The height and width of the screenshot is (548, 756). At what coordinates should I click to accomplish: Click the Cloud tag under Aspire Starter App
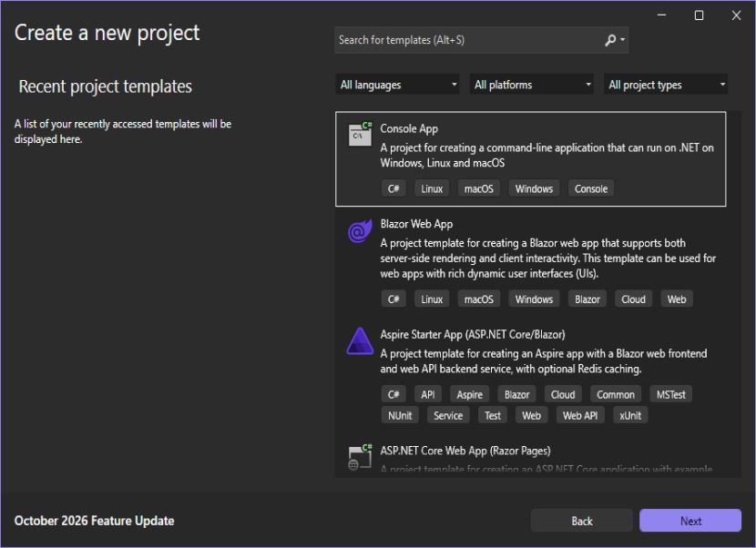coord(563,395)
